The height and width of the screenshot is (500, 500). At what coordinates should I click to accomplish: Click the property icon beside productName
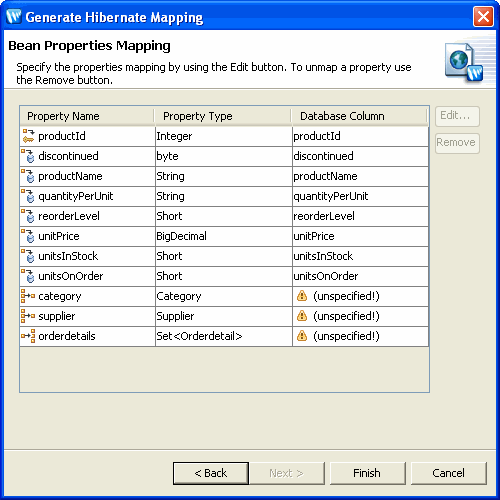click(x=28, y=176)
